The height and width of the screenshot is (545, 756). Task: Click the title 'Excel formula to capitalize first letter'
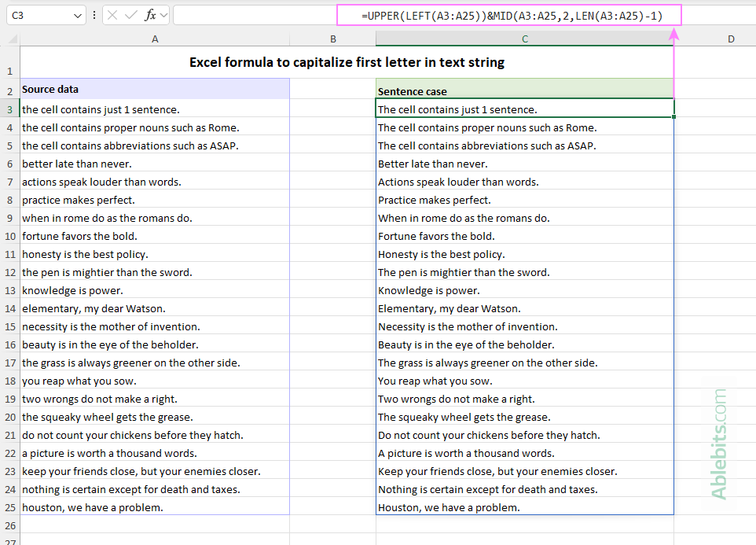click(347, 62)
